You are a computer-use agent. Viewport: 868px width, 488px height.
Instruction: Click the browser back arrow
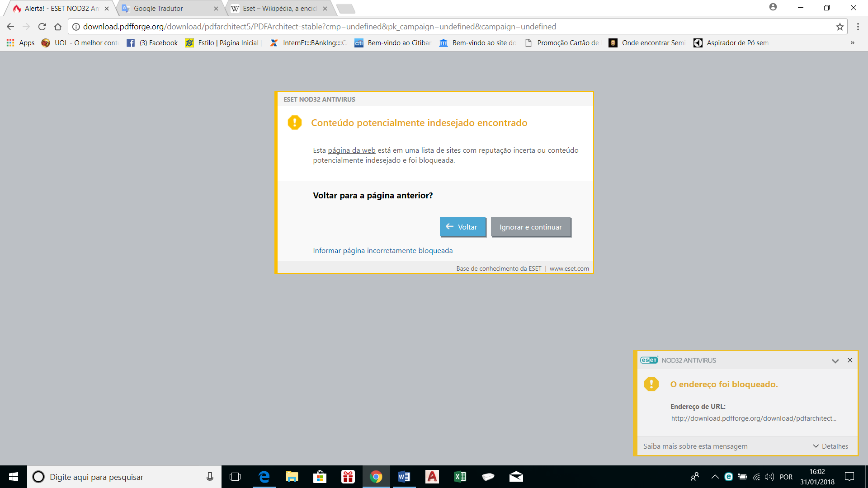click(10, 27)
